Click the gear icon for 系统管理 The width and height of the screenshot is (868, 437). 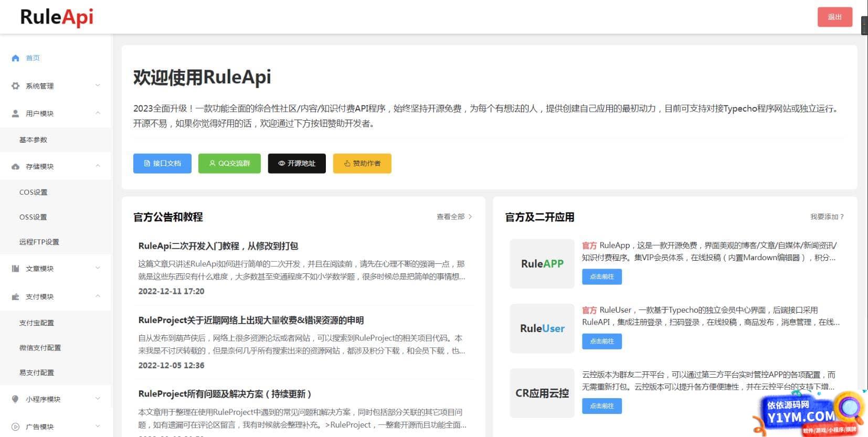click(x=15, y=86)
